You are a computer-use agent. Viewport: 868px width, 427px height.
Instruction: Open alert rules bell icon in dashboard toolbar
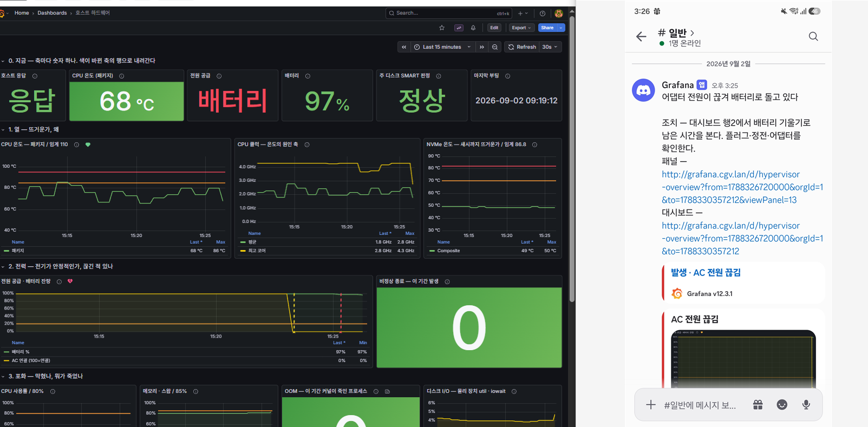473,28
